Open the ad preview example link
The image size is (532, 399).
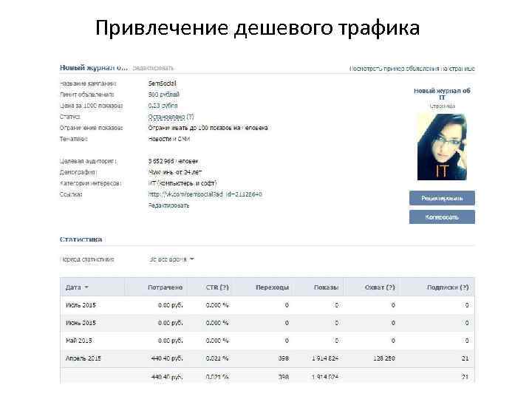coord(412,69)
